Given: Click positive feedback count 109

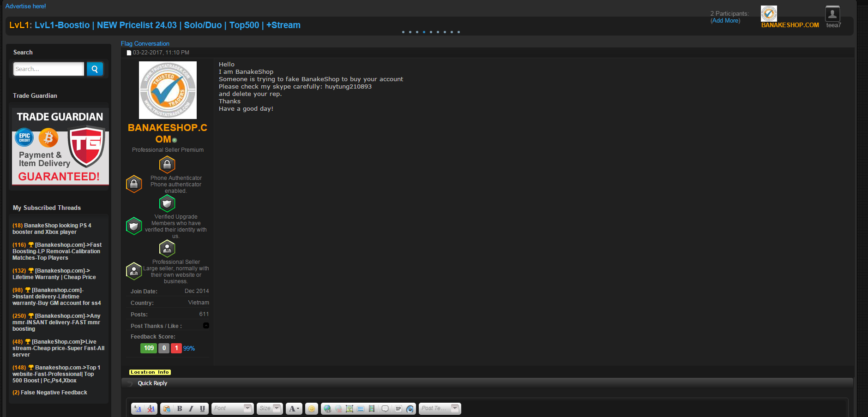Looking at the screenshot, I should pyautogui.click(x=149, y=348).
